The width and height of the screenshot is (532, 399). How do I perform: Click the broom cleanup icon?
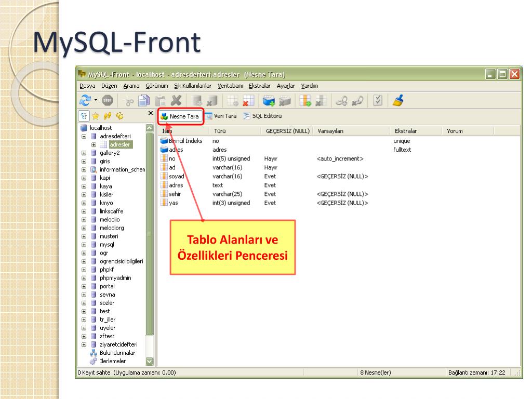pos(398,100)
